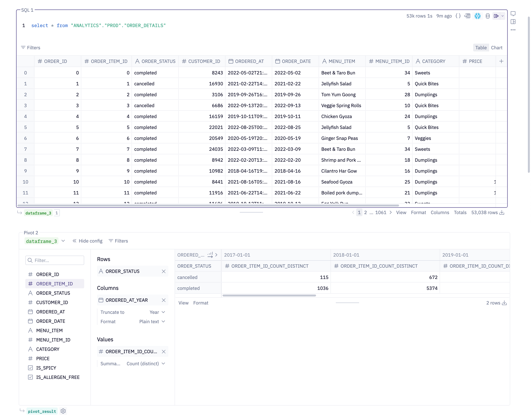Open the ellipsis overflow menu on right edge
531x420 pixels.
click(513, 30)
